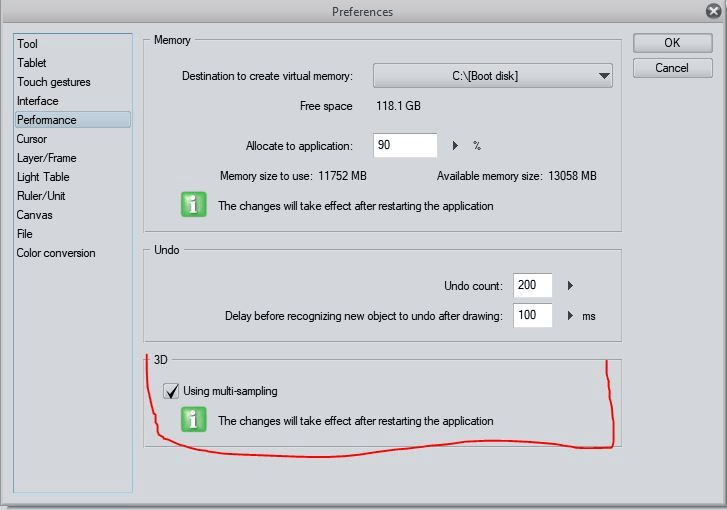Click the Cancel button
The image size is (727, 510).
(672, 68)
